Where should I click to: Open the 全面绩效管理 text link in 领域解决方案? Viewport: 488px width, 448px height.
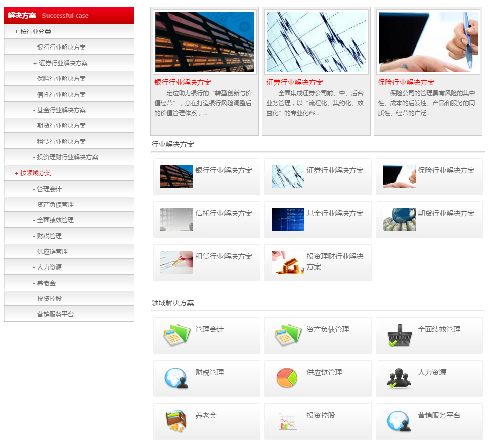click(439, 329)
